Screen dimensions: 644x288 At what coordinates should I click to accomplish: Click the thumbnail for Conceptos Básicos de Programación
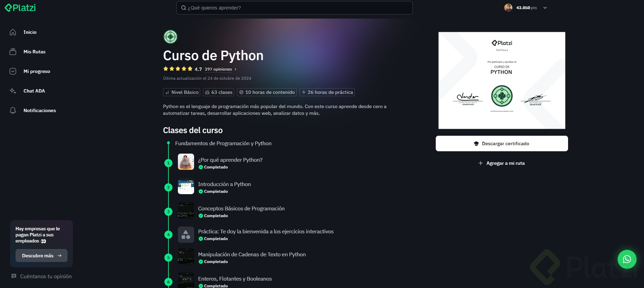186,210
